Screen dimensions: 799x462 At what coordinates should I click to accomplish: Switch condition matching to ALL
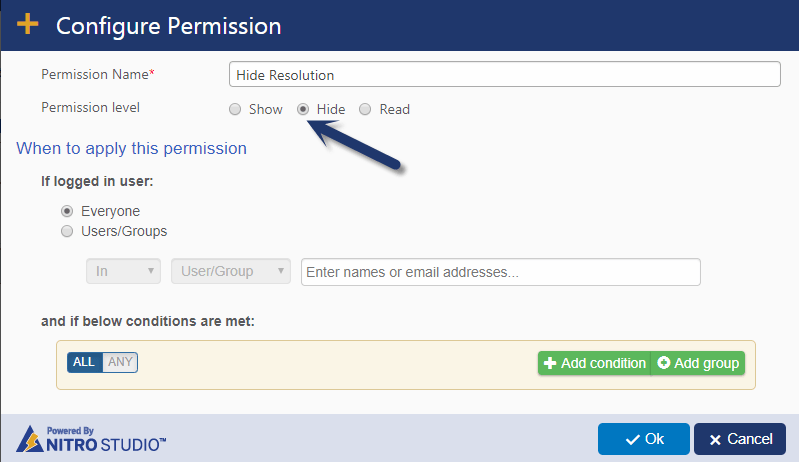(x=85, y=362)
